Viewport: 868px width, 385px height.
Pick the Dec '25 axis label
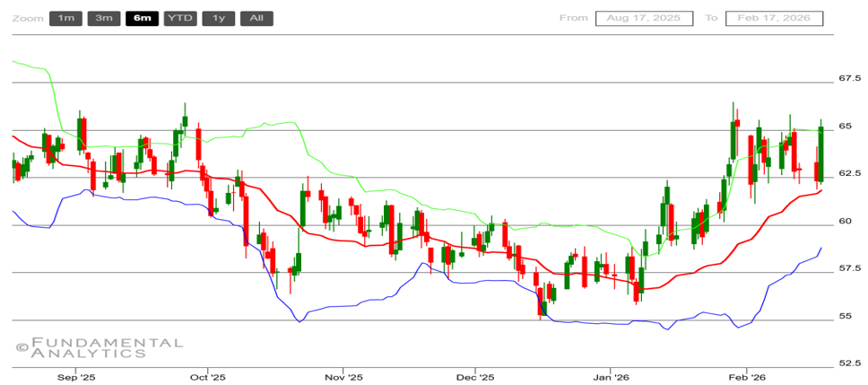click(x=473, y=378)
